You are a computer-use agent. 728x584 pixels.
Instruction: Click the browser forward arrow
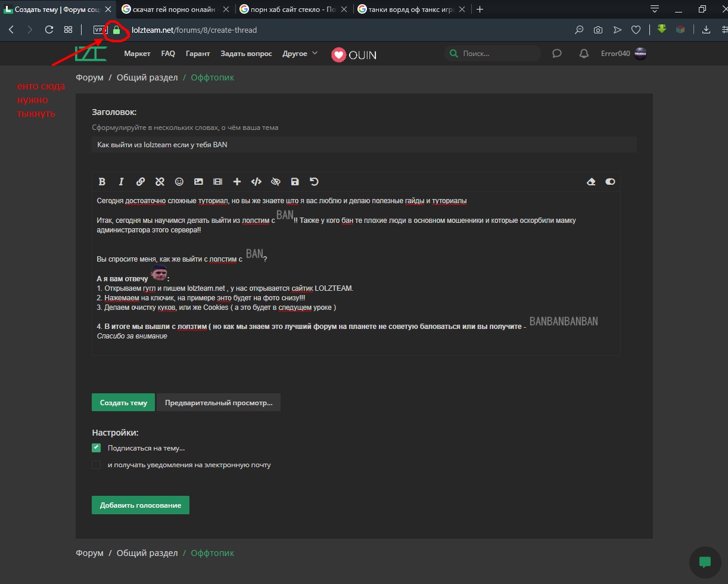coord(30,29)
